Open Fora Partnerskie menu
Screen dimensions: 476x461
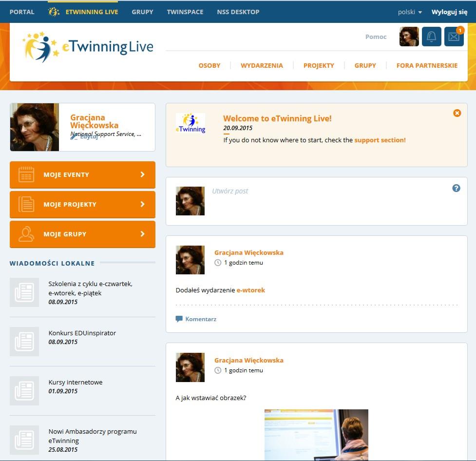[x=427, y=66]
